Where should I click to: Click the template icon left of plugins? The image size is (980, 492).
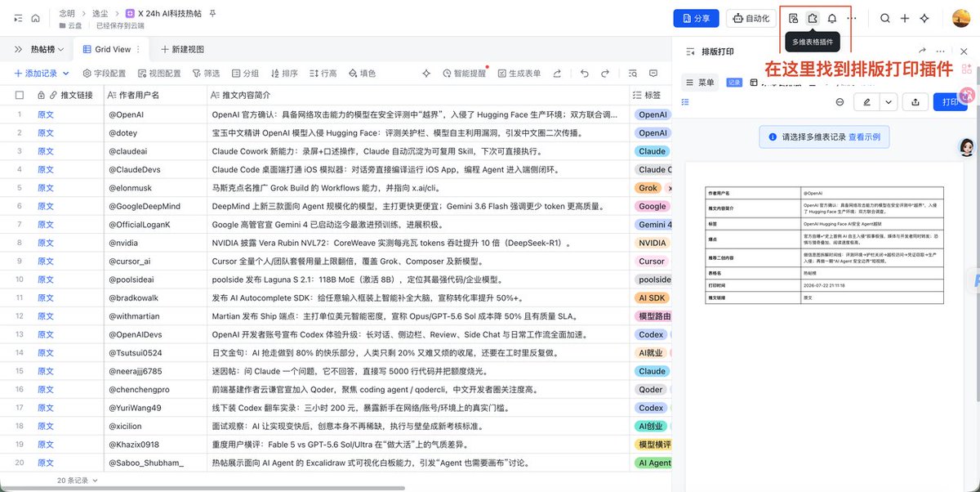(x=793, y=18)
